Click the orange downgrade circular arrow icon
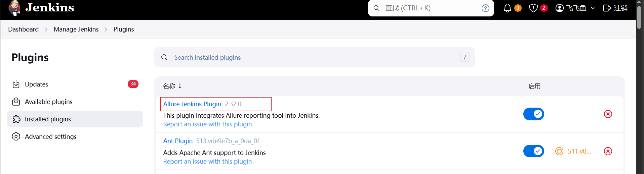The image size is (644, 174). click(x=559, y=151)
